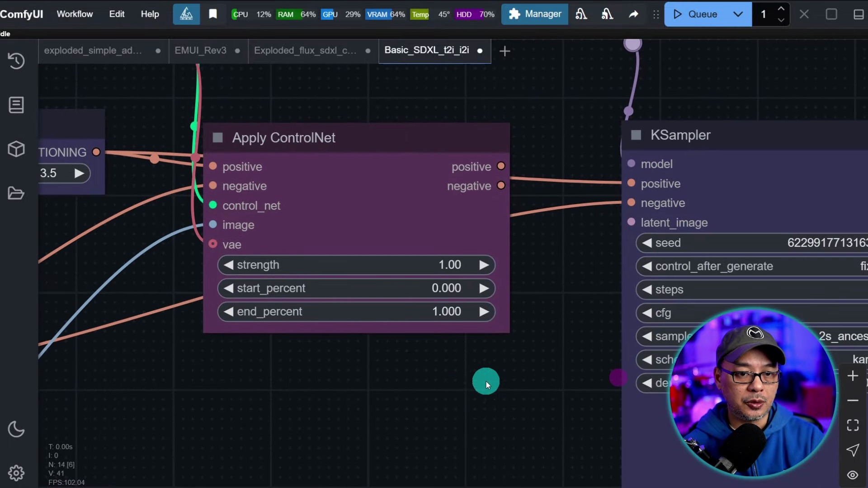
Task: Decrease strength value with left arrow
Action: coord(228,265)
